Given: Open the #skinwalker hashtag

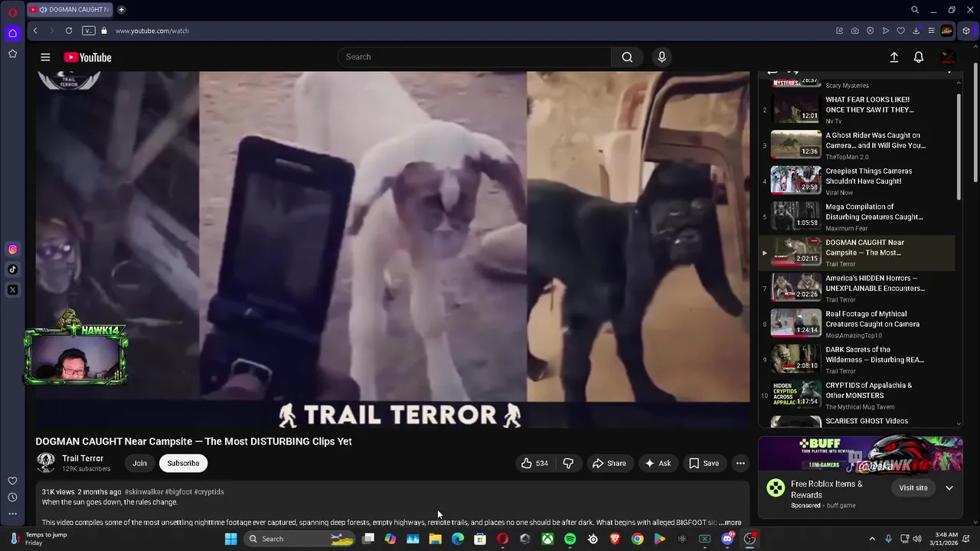Looking at the screenshot, I should click(x=144, y=492).
